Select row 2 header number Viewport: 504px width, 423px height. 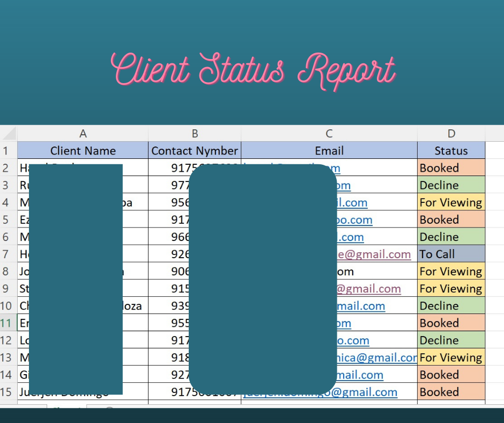pyautogui.click(x=5, y=167)
